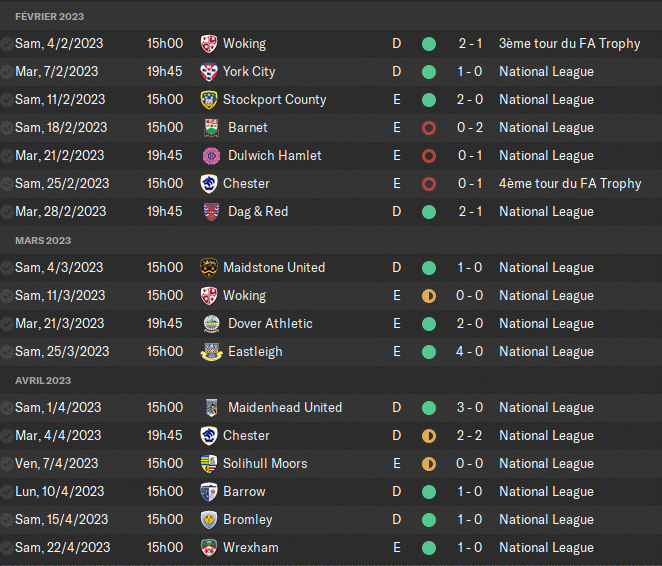Open the Stockport County crest icon
The width and height of the screenshot is (662, 566).
point(209,100)
